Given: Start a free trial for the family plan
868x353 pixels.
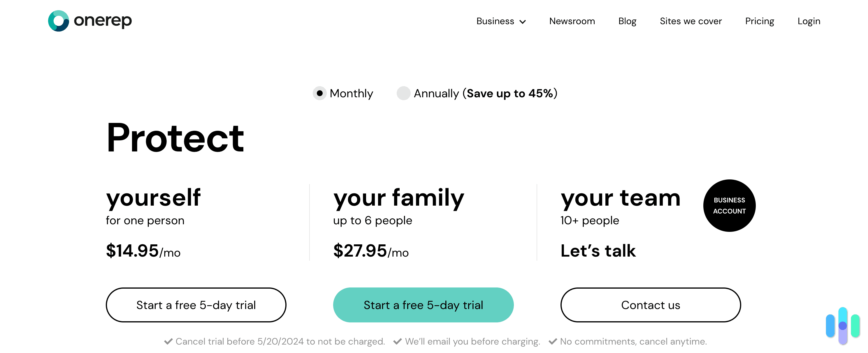Looking at the screenshot, I should 423,305.
